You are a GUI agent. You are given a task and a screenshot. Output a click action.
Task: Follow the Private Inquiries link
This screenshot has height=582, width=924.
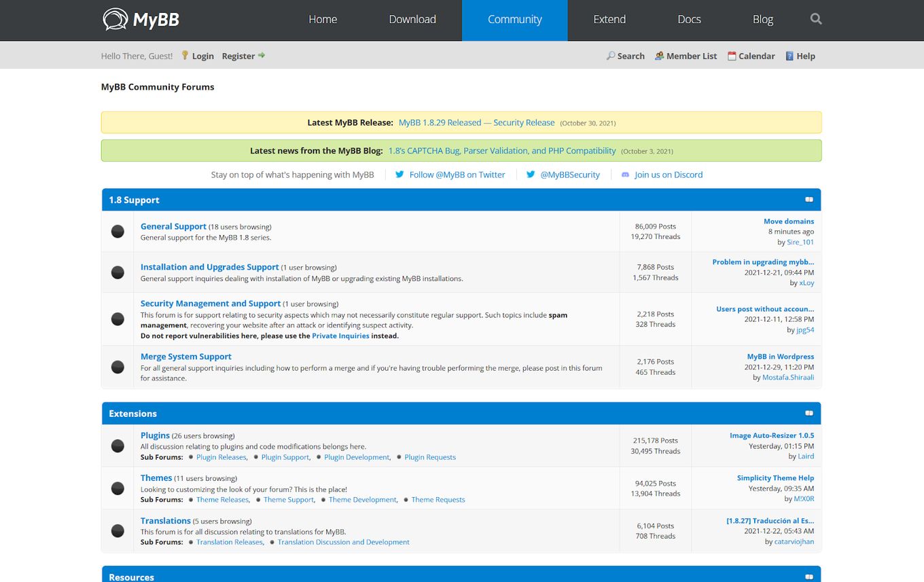point(340,335)
